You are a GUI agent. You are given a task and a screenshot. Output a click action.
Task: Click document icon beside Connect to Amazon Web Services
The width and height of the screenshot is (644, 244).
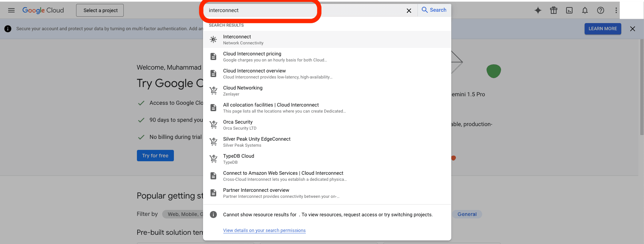213,176
